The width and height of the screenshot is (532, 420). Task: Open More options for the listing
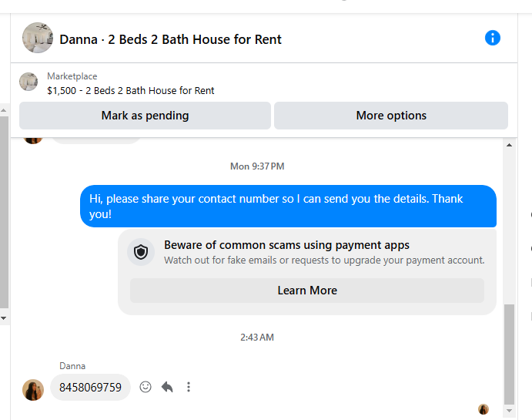391,116
